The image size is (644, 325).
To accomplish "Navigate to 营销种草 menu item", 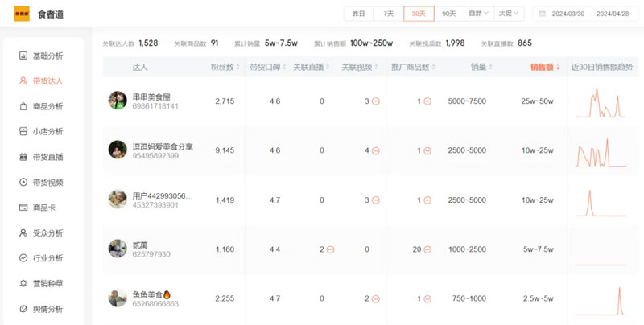I will pyautogui.click(x=47, y=284).
